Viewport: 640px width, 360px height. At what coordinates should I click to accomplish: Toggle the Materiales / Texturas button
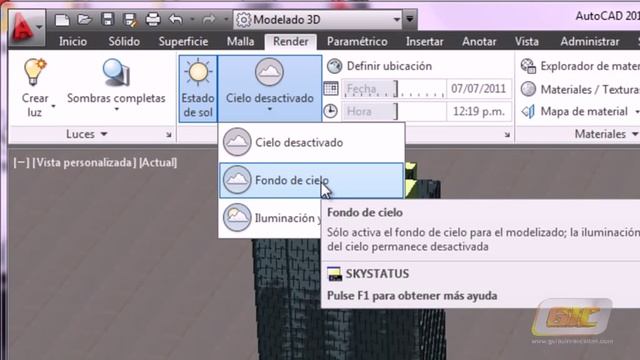point(580,89)
